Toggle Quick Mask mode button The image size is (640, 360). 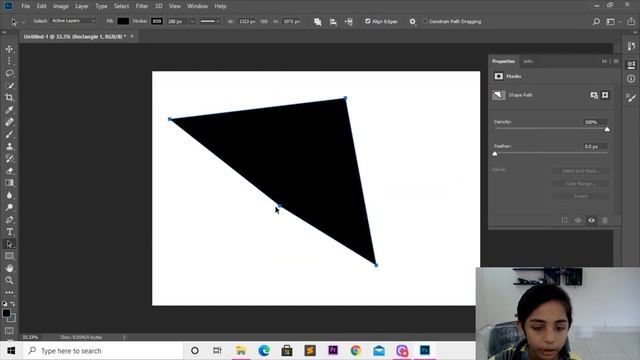point(9,330)
